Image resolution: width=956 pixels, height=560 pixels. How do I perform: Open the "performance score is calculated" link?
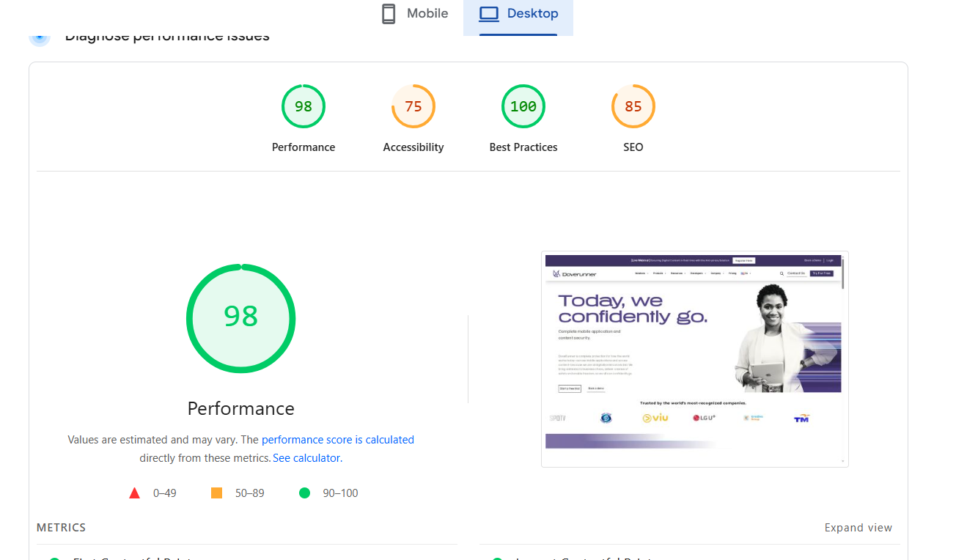point(337,440)
